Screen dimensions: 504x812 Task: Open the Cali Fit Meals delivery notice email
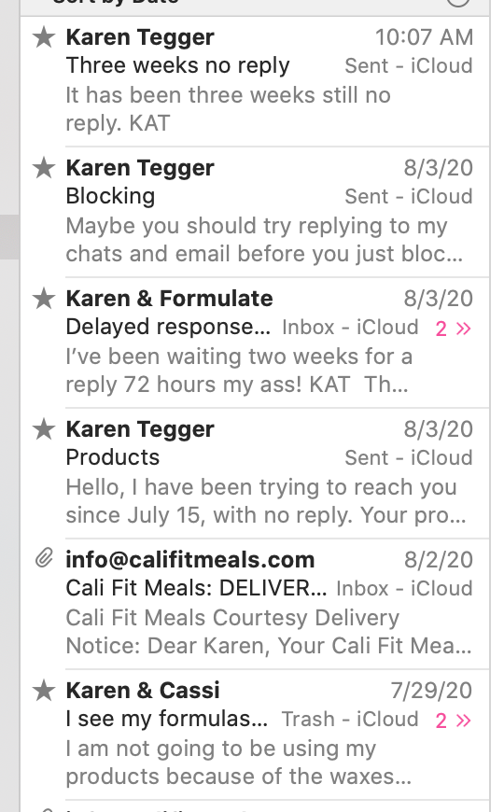click(x=255, y=603)
